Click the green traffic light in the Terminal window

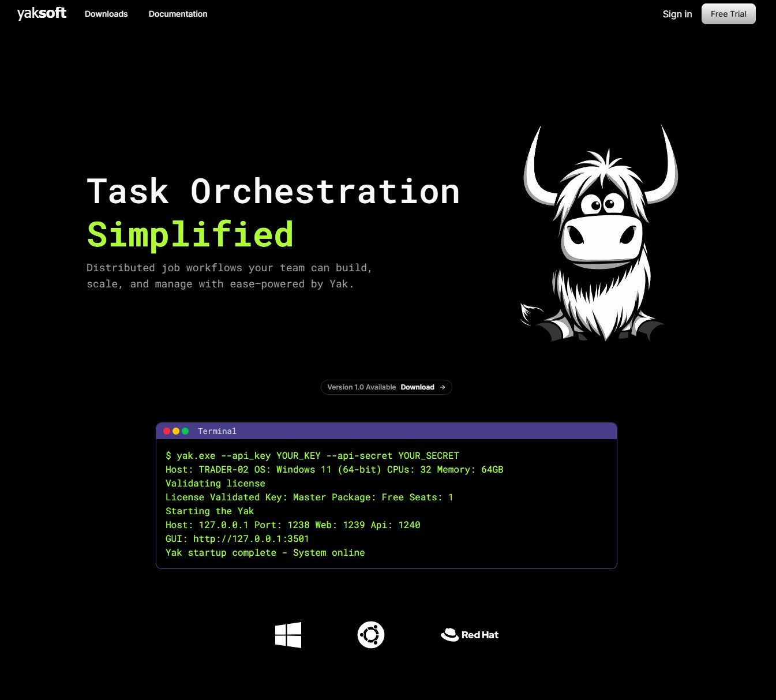click(x=185, y=431)
